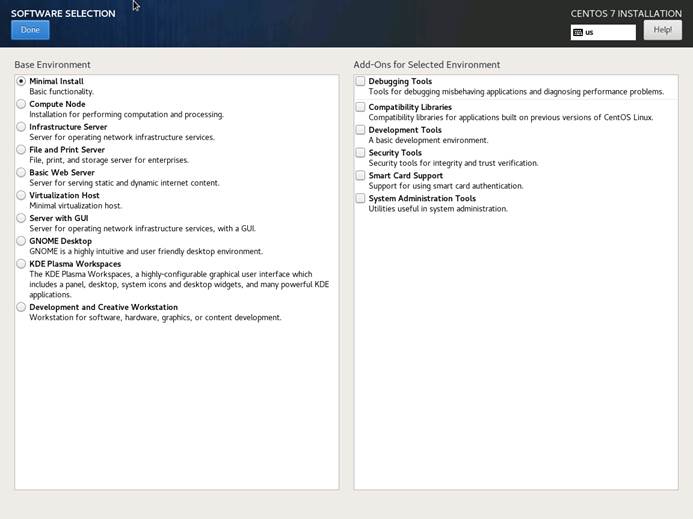Click the 'Base Environment' heading
The image size is (693, 519).
tap(52, 65)
